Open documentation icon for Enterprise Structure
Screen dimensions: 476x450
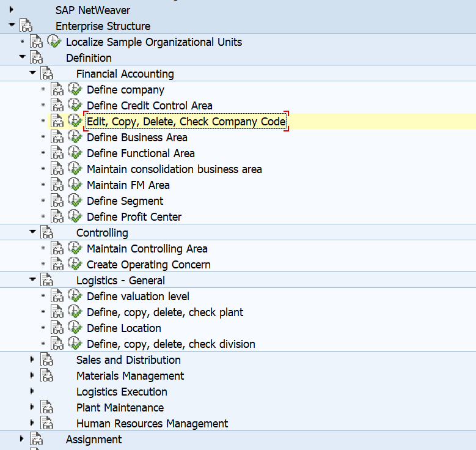pos(26,26)
